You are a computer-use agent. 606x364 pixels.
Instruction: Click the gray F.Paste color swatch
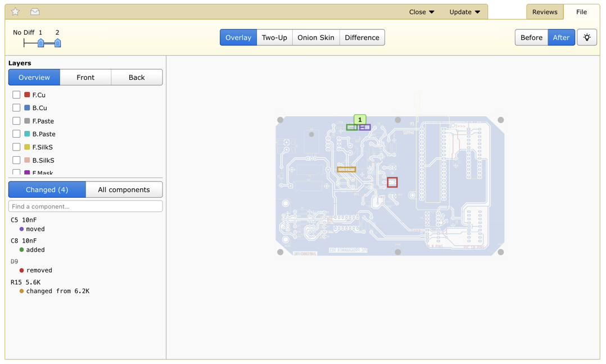[27, 121]
